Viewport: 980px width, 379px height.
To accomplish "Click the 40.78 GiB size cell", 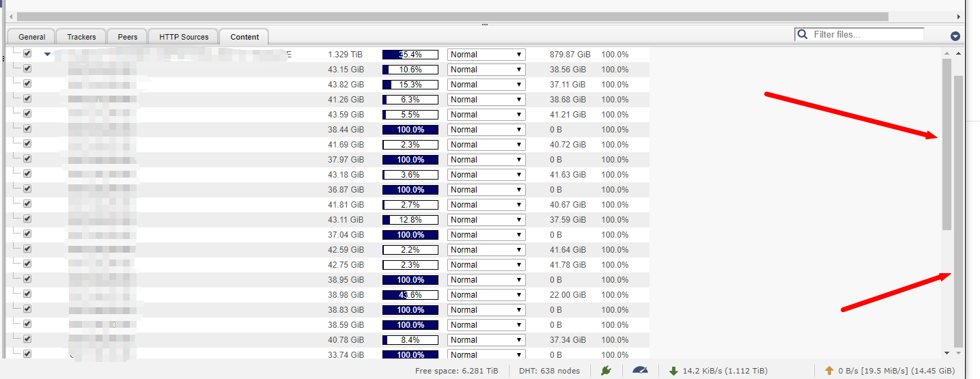I will pyautogui.click(x=346, y=340).
